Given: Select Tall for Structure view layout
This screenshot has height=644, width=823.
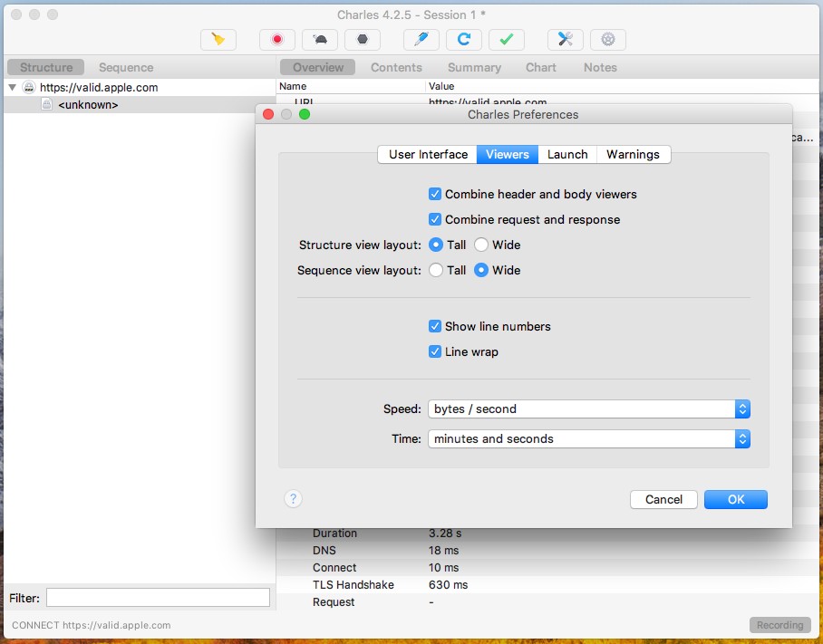Looking at the screenshot, I should pyautogui.click(x=436, y=245).
